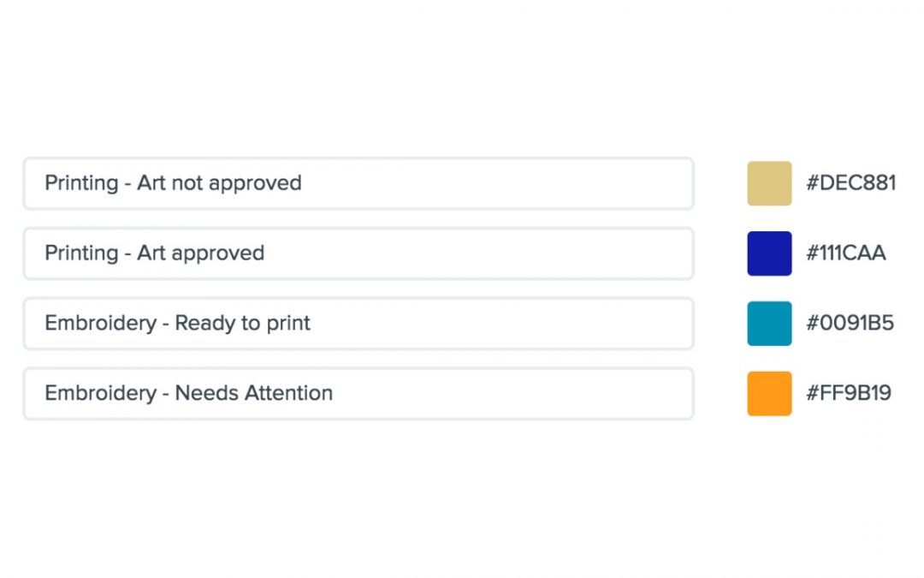Click the #FF9B19 hex value label
The width and height of the screenshot is (924, 578).
[x=849, y=393]
